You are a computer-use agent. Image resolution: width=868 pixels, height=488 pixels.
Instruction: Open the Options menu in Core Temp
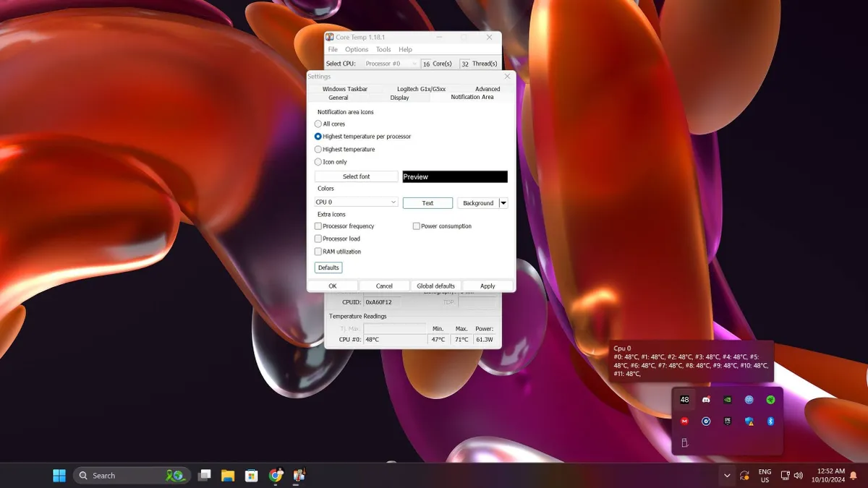tap(357, 49)
